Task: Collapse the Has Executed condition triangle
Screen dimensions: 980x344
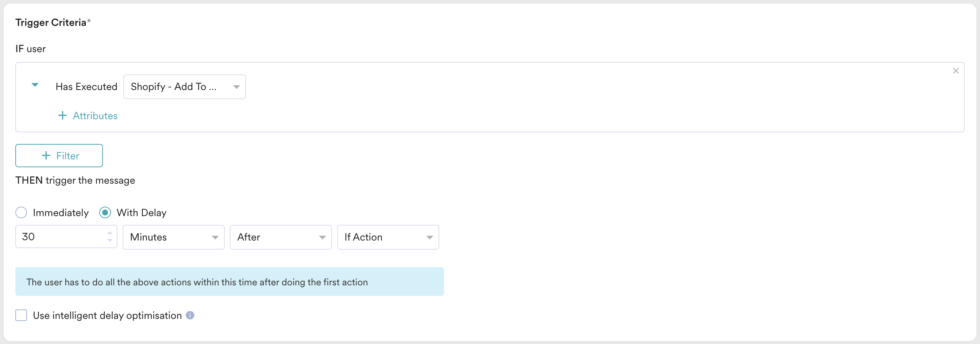Action: 35,85
